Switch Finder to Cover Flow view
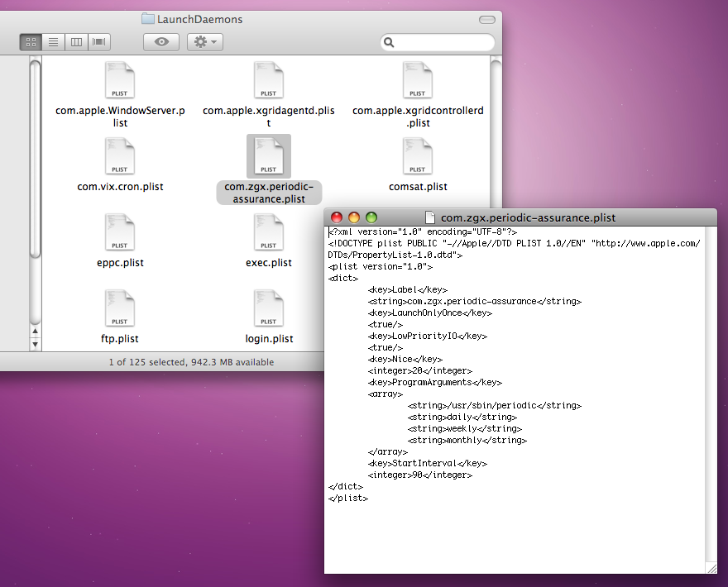The image size is (728, 587). (99, 42)
